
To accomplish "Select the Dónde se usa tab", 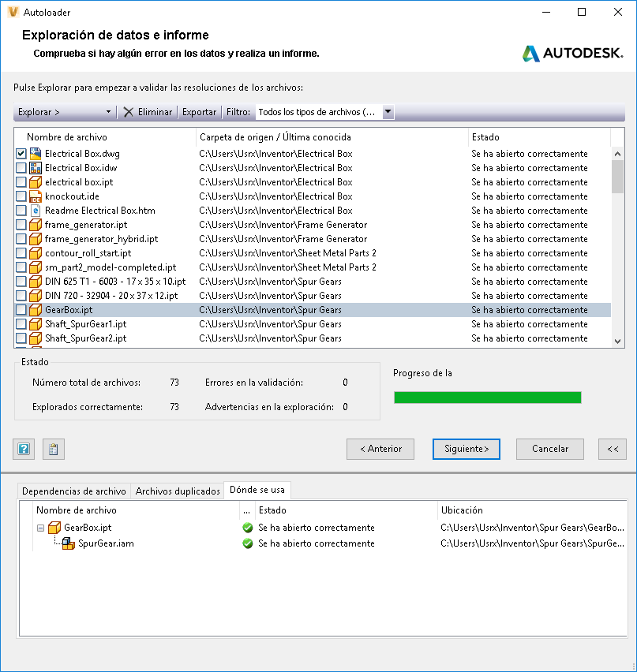I will pyautogui.click(x=257, y=490).
